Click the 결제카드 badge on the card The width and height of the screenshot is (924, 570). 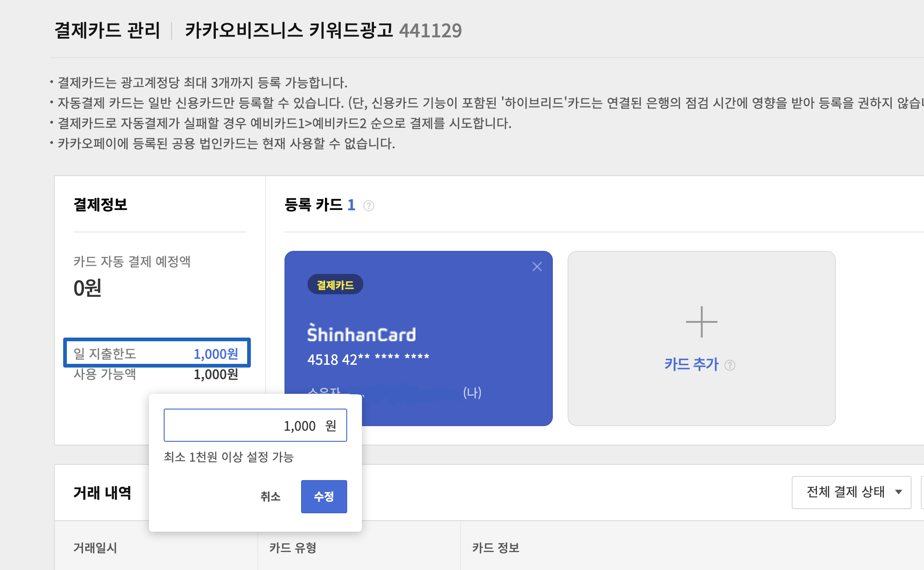pyautogui.click(x=335, y=285)
